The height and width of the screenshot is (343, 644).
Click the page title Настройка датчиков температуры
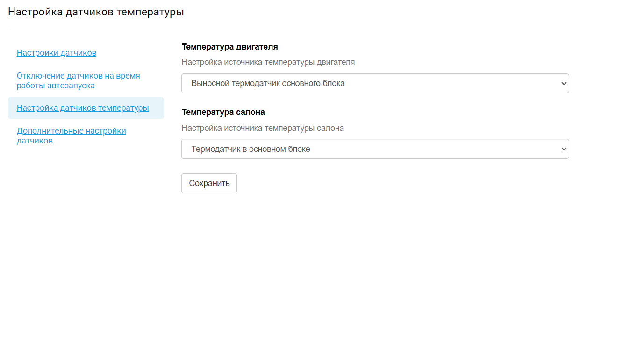coord(96,12)
